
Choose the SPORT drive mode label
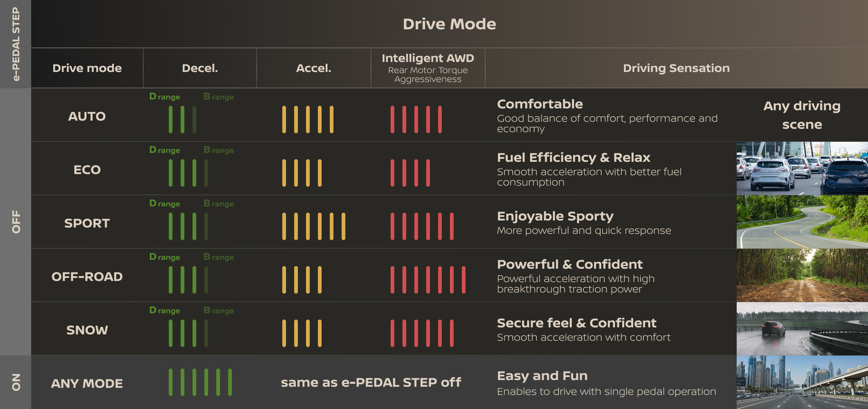click(x=87, y=223)
